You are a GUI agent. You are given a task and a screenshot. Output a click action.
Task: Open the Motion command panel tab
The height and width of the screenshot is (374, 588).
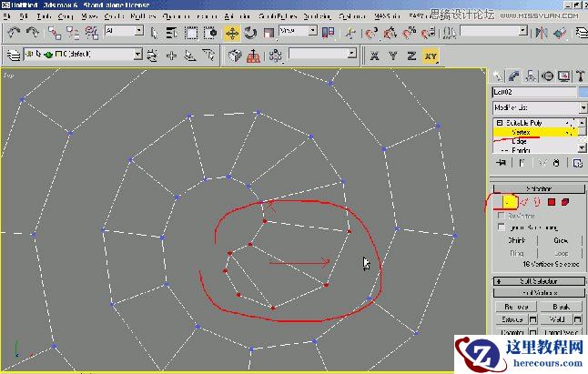547,76
